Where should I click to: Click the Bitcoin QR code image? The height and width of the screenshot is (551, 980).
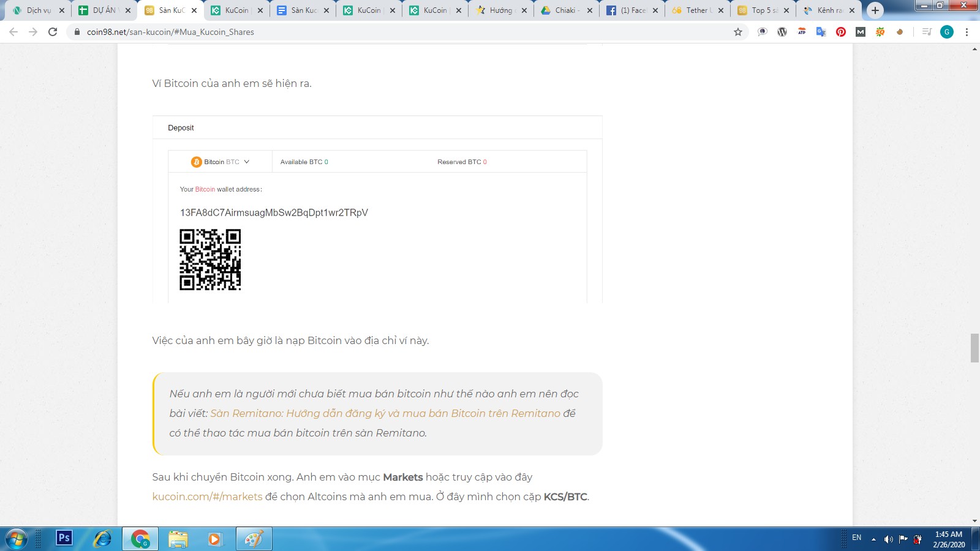(210, 260)
